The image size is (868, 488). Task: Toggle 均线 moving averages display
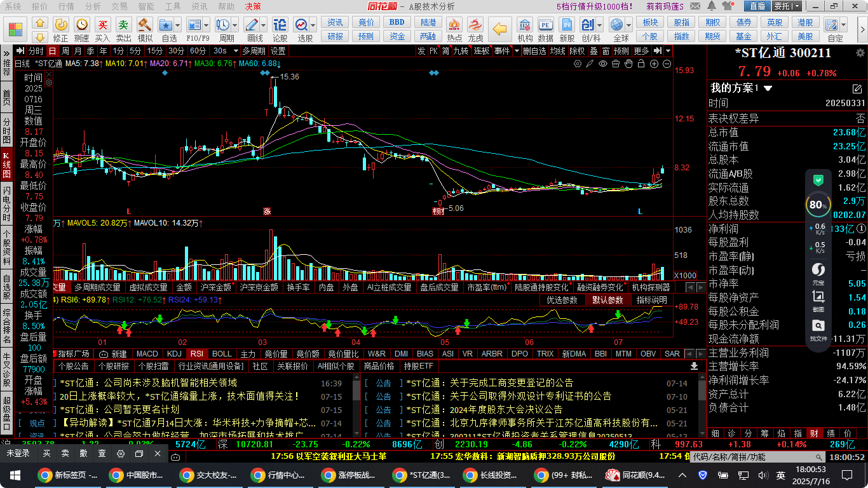click(558, 51)
